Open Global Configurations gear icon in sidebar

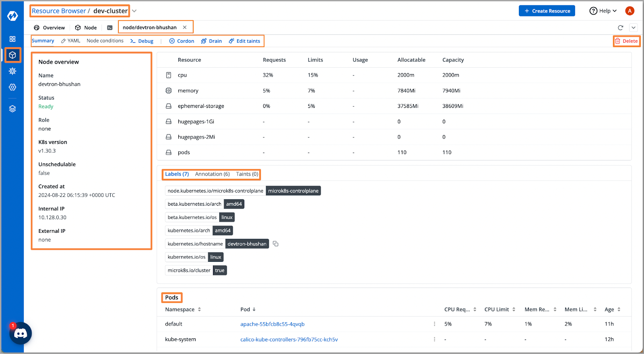click(x=12, y=87)
